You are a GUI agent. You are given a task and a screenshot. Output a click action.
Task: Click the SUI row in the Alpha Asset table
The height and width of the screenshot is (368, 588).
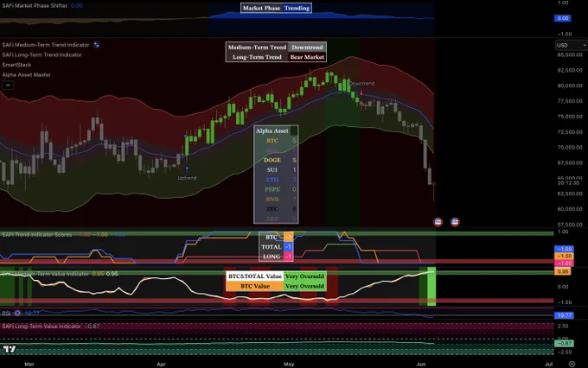point(276,170)
